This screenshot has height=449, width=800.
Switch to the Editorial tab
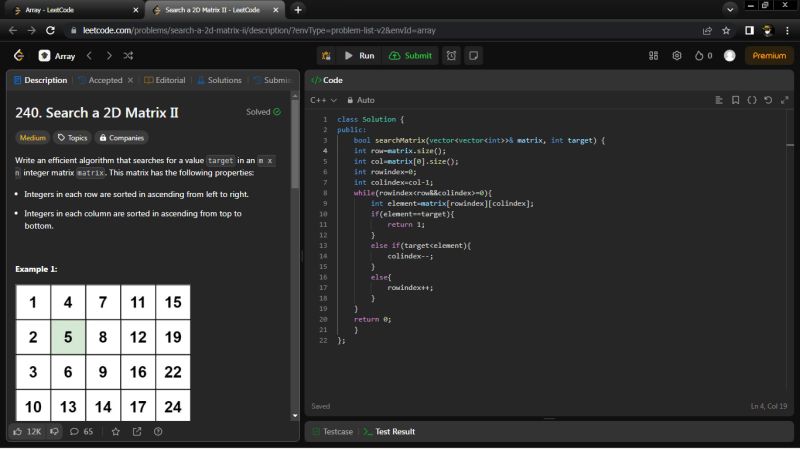(x=165, y=80)
